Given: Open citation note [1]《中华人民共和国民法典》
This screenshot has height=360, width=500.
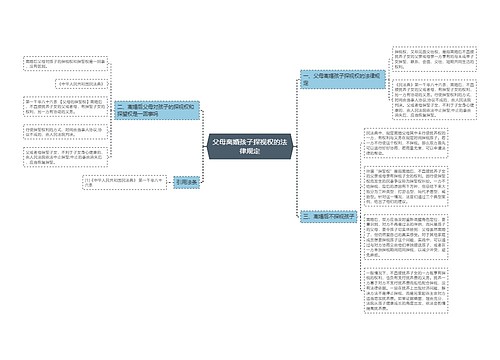Looking at the screenshot, I should pyautogui.click(x=124, y=182).
